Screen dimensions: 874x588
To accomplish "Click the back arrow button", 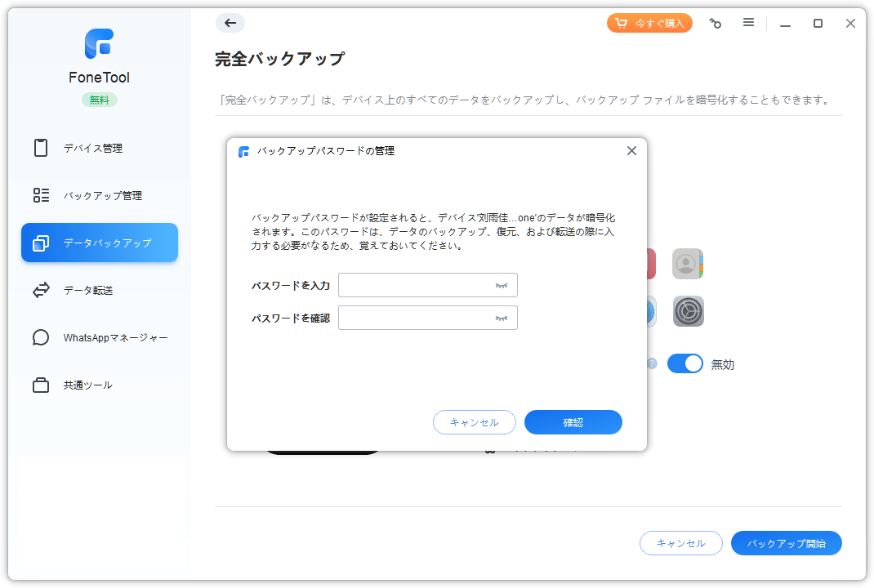I will [230, 23].
